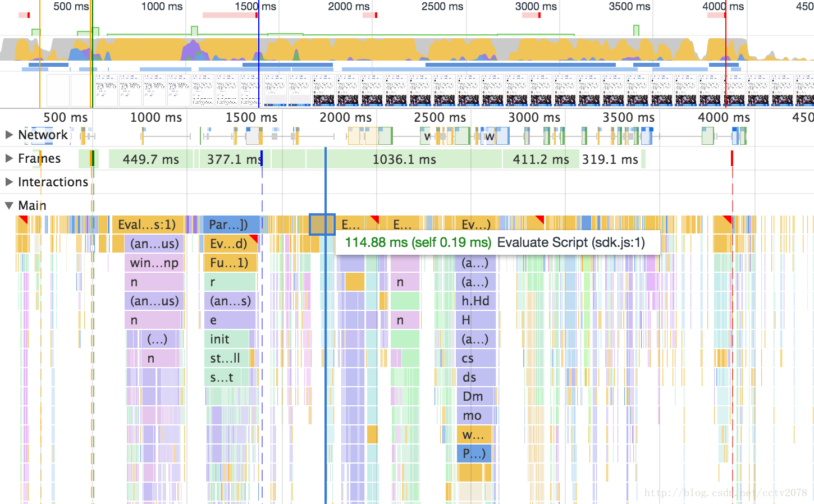Select the h.Hd function block
814x504 pixels.
[x=475, y=301]
